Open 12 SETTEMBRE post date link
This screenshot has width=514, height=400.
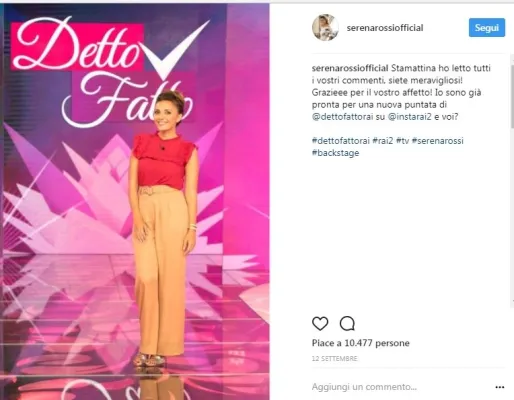[x=335, y=359]
